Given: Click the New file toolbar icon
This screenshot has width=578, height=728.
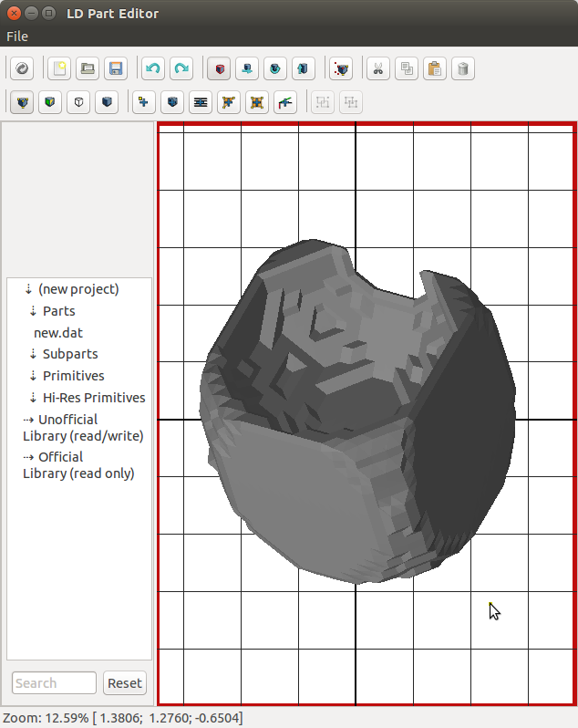Looking at the screenshot, I should pyautogui.click(x=59, y=68).
